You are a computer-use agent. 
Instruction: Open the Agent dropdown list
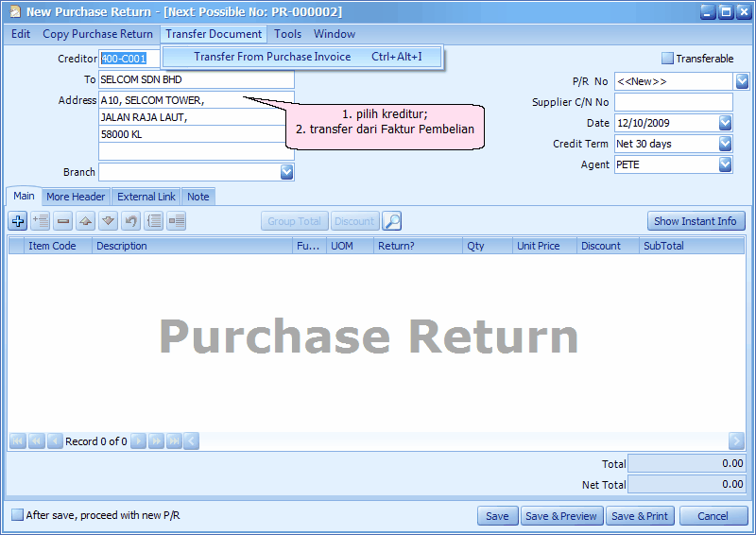[x=725, y=164]
